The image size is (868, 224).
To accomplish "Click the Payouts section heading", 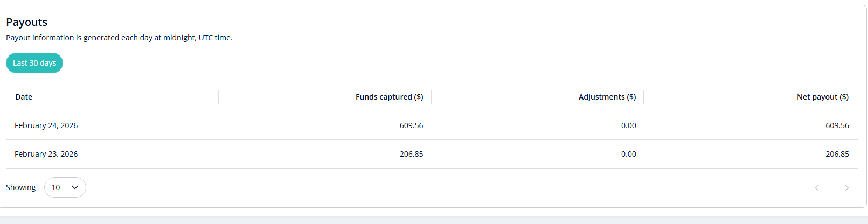I will 27,22.
